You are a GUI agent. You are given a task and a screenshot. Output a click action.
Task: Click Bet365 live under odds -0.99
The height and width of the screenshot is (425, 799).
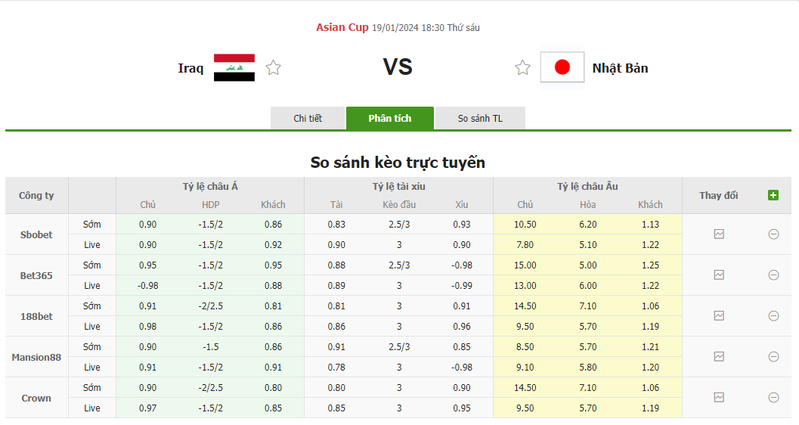462,285
